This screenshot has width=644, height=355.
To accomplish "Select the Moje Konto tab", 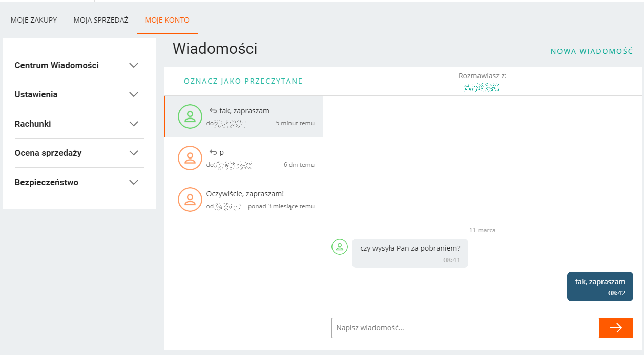I will point(167,21).
